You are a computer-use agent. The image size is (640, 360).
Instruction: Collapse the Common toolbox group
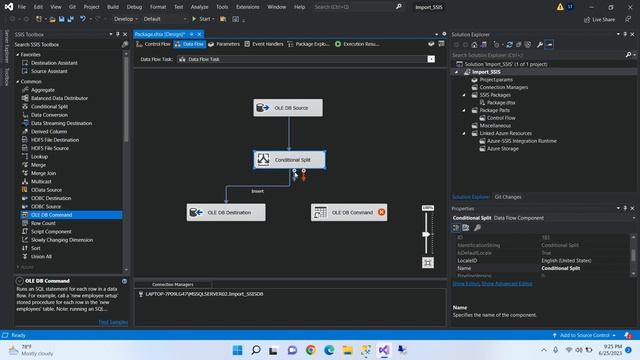coord(18,82)
